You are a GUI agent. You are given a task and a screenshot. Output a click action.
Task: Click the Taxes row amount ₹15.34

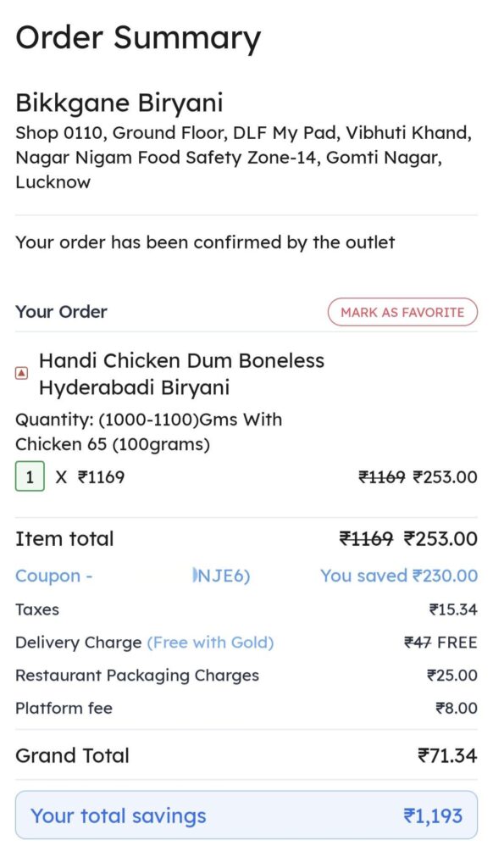click(x=451, y=609)
